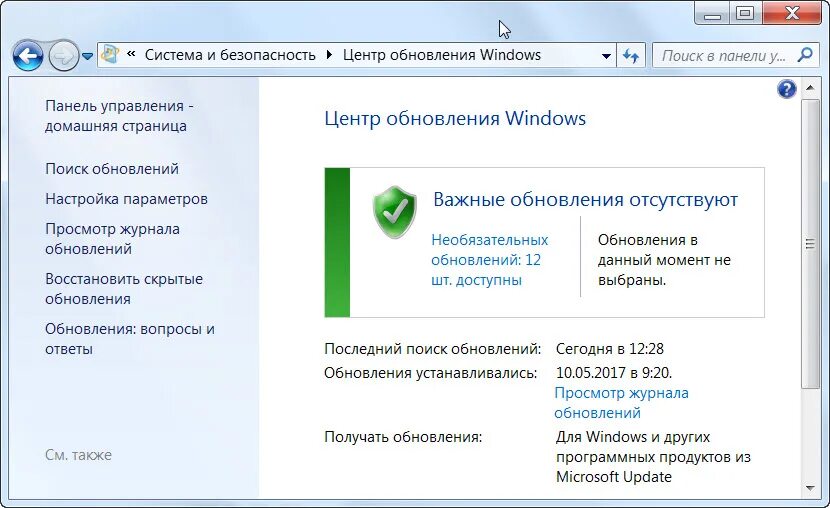
Task: Open recent pages dropdown next to navigation arrows
Action: point(88,56)
